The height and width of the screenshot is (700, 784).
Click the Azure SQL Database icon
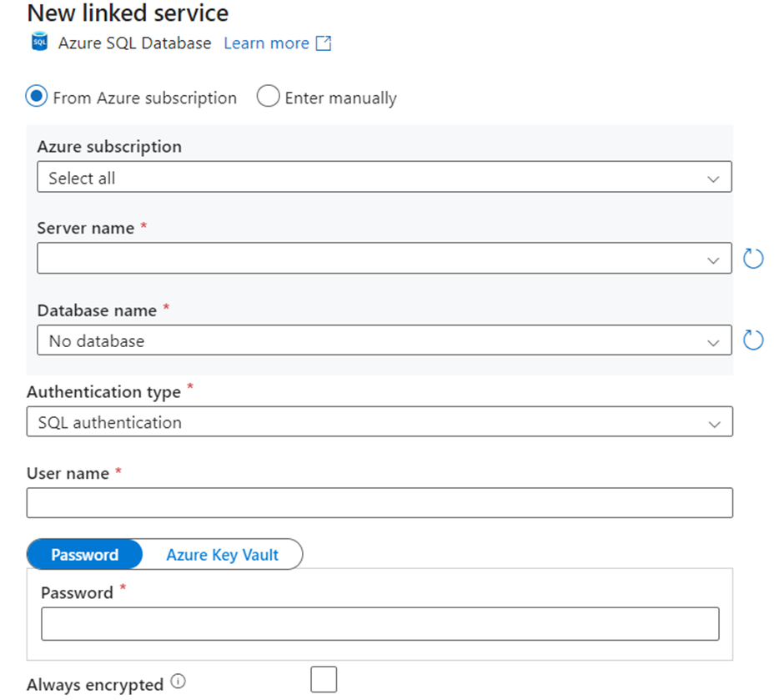click(38, 42)
